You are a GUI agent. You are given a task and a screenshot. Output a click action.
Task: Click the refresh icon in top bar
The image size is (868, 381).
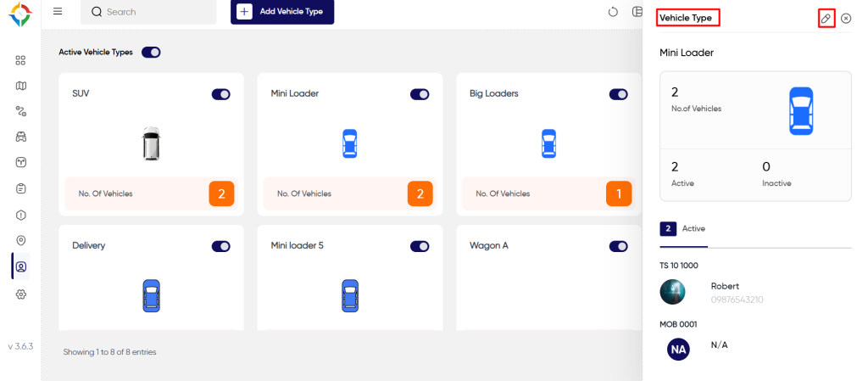613,12
